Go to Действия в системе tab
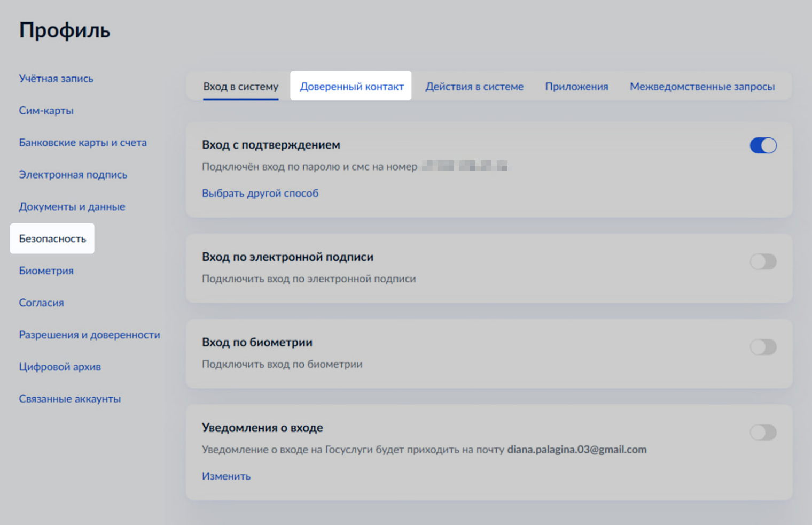 point(474,87)
